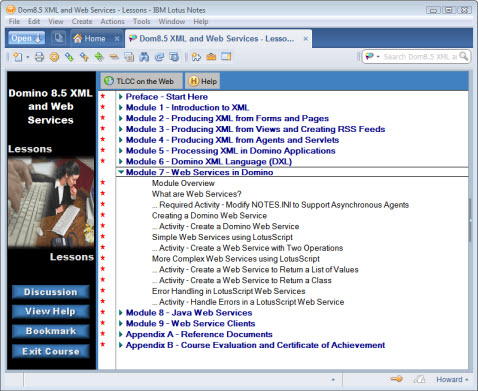The image size is (478, 391).
Task: Open the View menu
Action: click(56, 22)
